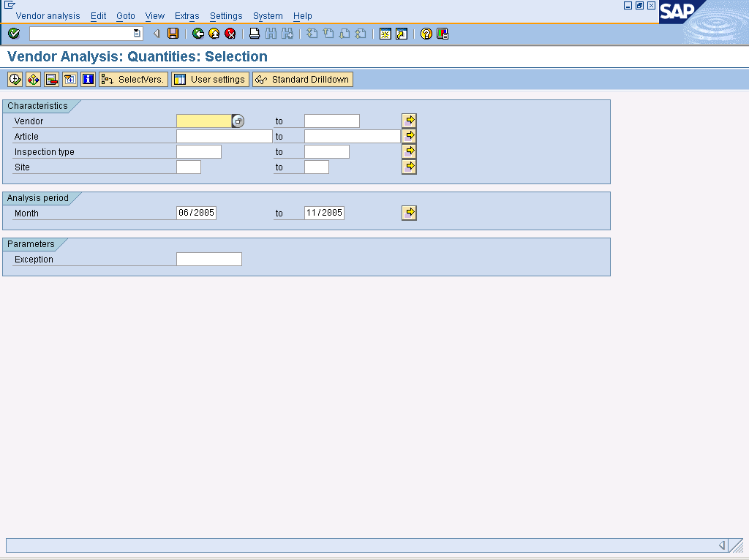Click the Customize Local Layout icon
This screenshot has width=749, height=560.
(x=443, y=34)
